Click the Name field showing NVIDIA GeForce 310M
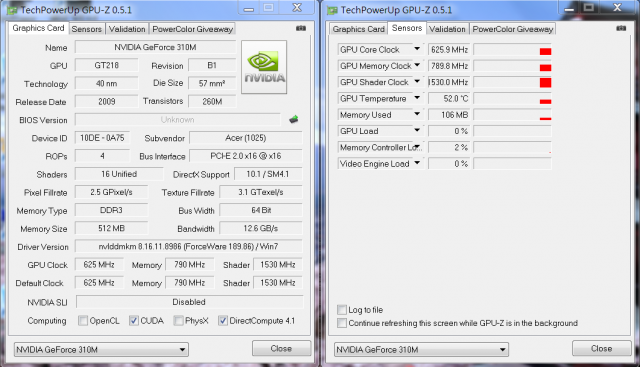640x367 pixels. [x=156, y=47]
